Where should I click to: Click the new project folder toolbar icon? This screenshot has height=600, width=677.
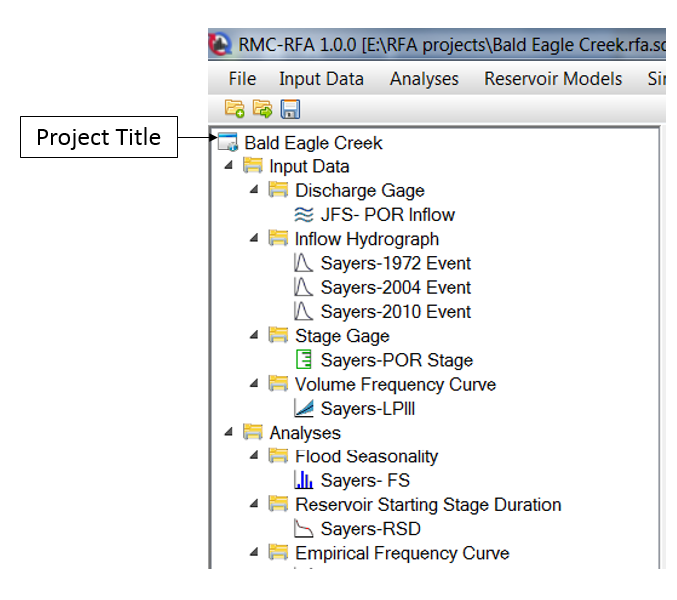234,109
